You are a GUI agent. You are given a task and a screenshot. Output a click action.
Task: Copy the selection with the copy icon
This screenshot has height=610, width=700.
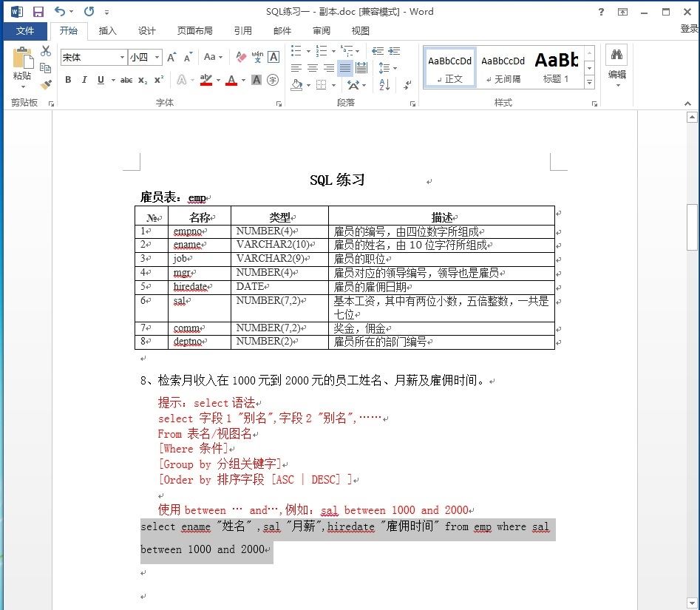click(x=46, y=68)
